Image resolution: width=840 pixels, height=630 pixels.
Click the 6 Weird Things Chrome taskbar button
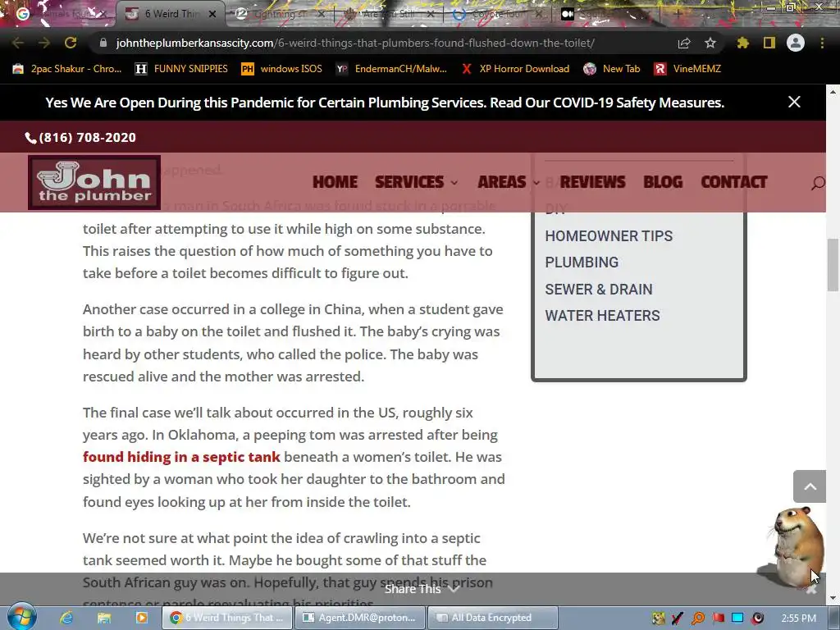point(227,618)
